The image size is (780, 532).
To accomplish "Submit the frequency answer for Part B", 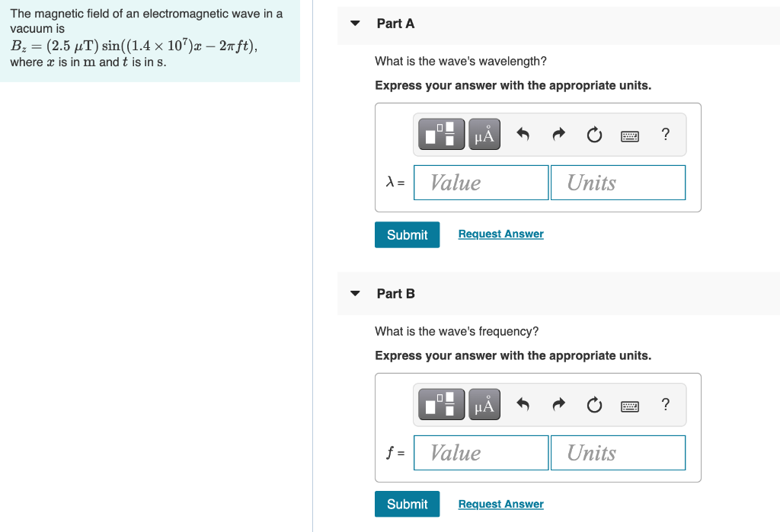I will coord(407,504).
